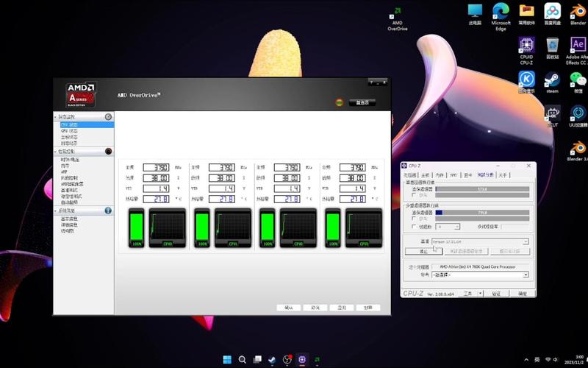Open clock/voltage item in OverDrive sidebar
Image resolution: width=588 pixels, height=368 pixels.
(x=70, y=160)
